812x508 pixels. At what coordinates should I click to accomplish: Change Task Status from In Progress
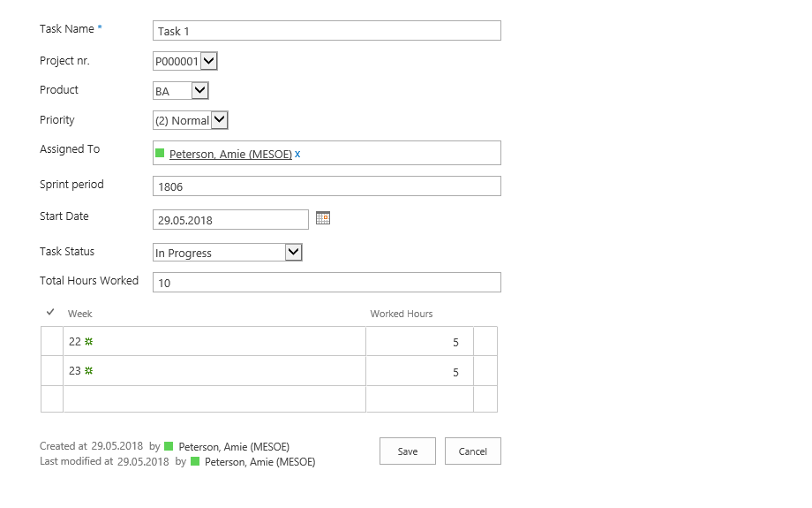[294, 253]
